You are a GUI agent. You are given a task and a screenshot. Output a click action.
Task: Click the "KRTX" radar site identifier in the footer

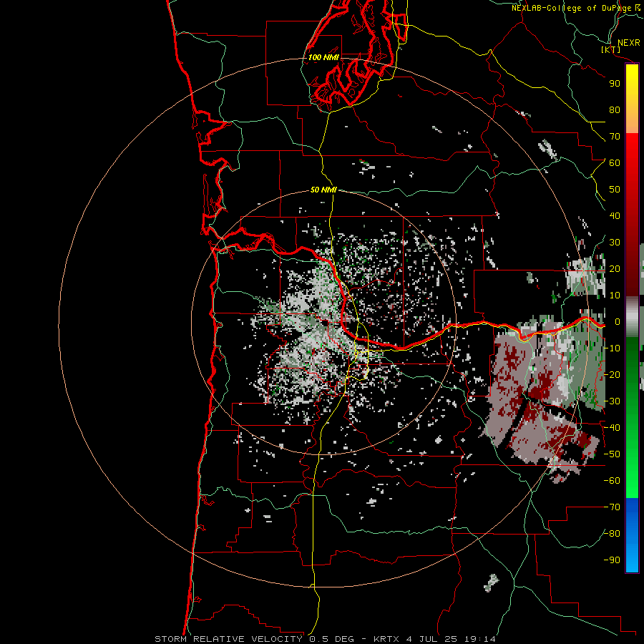(x=388, y=639)
